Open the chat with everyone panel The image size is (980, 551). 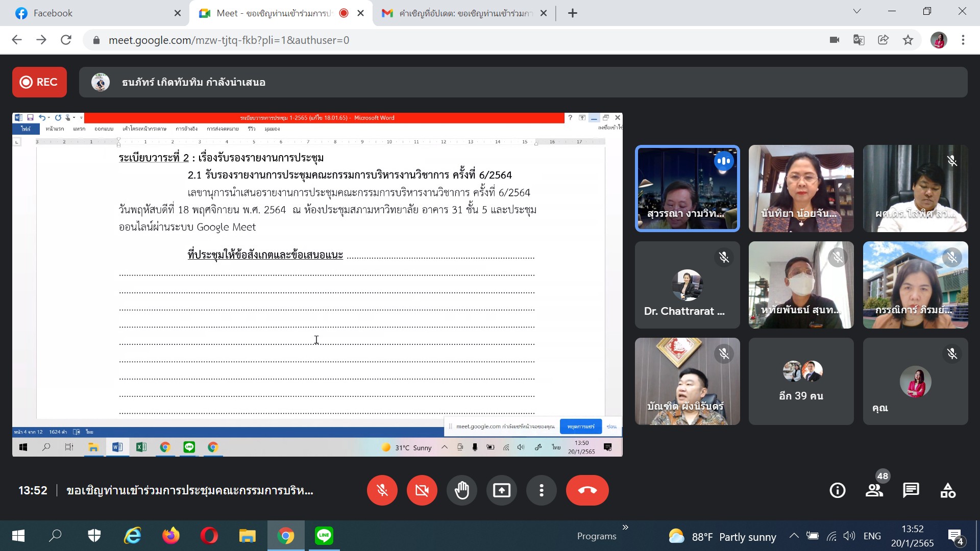(x=911, y=490)
